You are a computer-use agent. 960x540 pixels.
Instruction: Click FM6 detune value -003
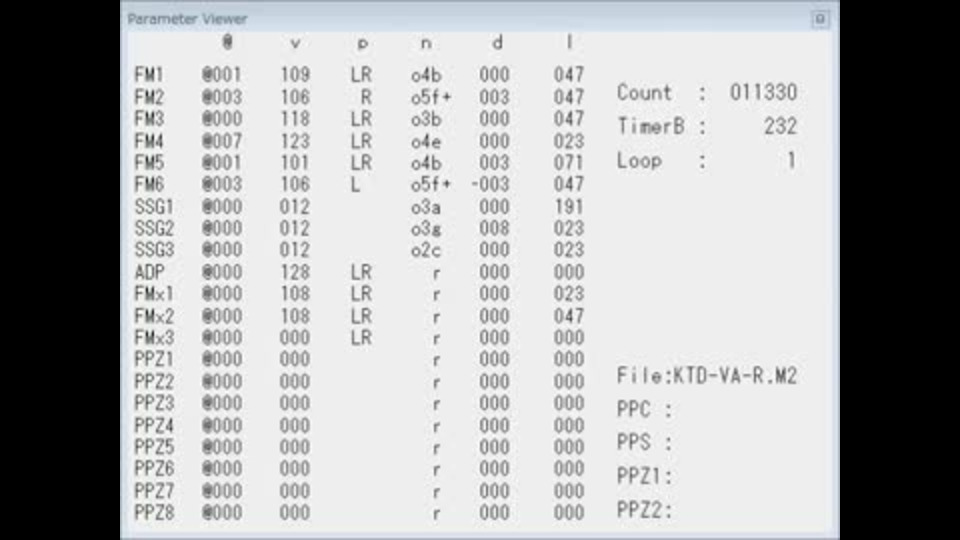(x=490, y=184)
